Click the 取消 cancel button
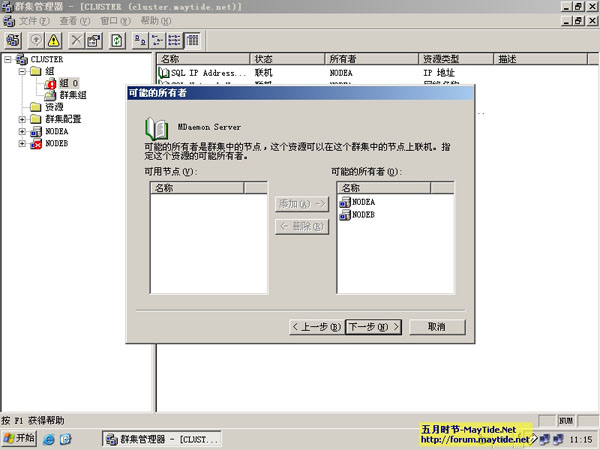 (x=436, y=326)
